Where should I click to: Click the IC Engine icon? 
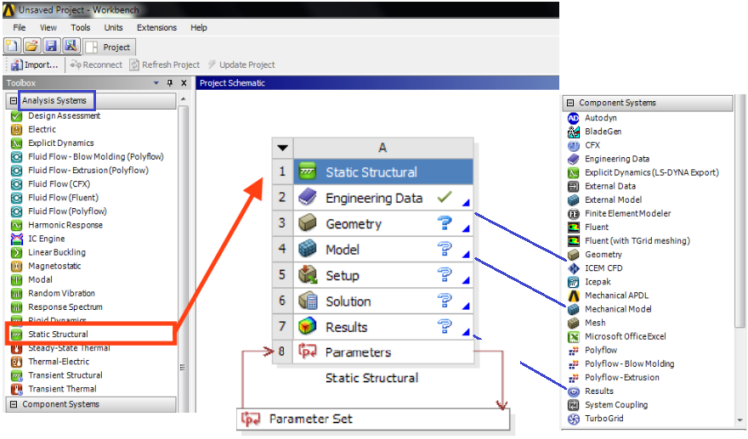(17, 239)
